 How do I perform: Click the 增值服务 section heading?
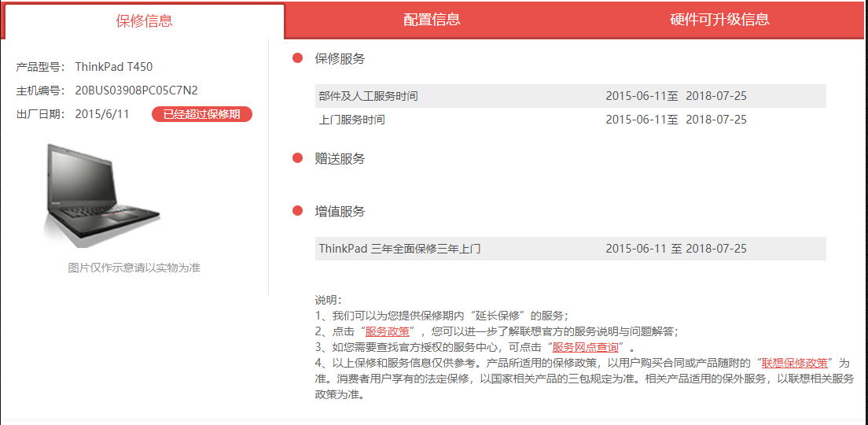pos(340,211)
